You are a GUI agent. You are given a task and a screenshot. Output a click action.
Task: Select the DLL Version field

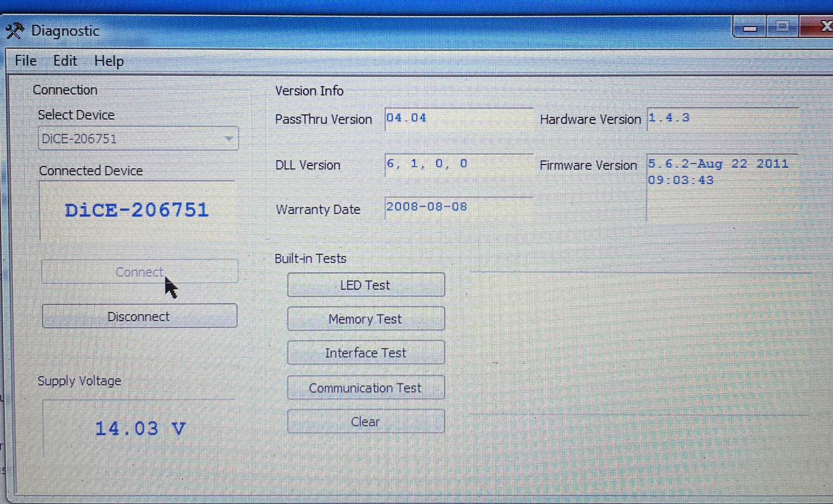(458, 164)
